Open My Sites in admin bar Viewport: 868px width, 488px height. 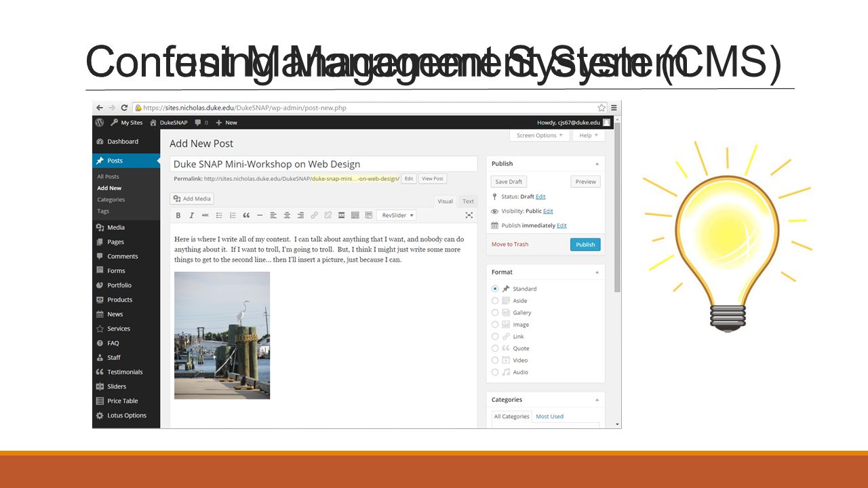(126, 123)
